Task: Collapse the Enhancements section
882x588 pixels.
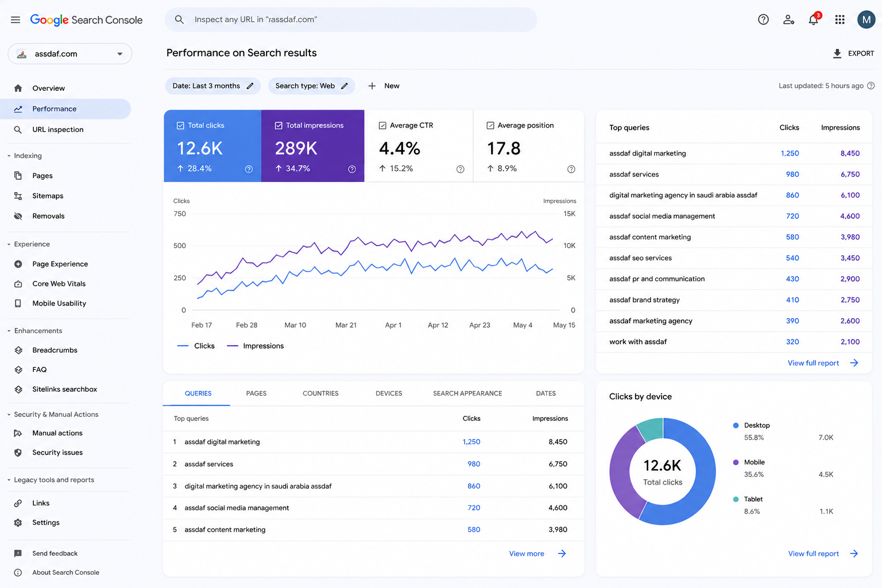Action: (9, 331)
